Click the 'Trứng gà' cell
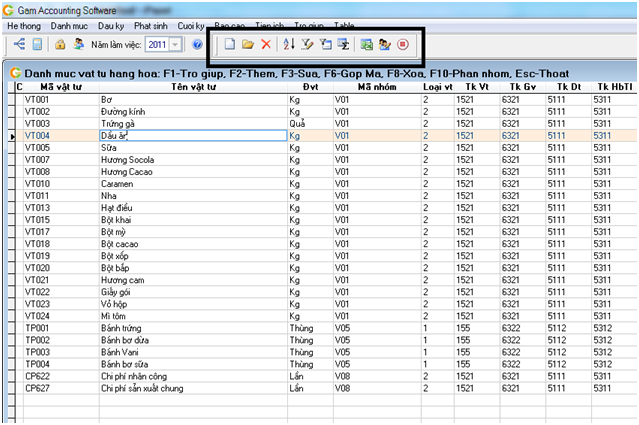Image resolution: width=639 pixels, height=425 pixels. [194, 124]
